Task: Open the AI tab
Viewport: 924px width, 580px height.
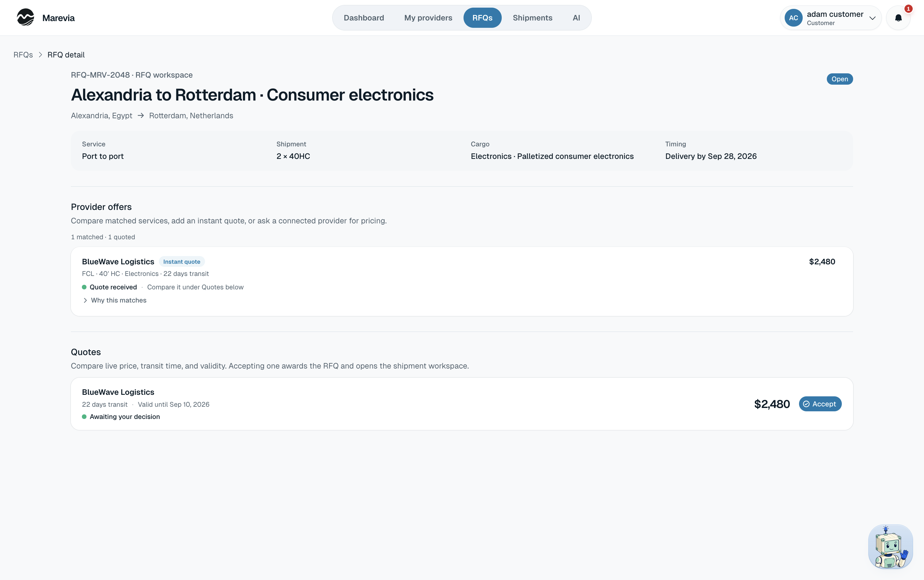Action: pos(576,18)
